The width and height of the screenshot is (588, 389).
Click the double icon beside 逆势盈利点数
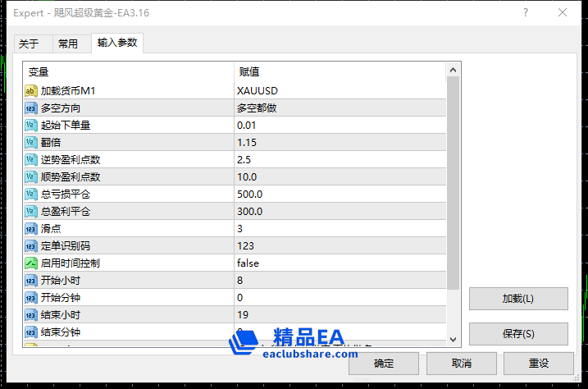(30, 160)
